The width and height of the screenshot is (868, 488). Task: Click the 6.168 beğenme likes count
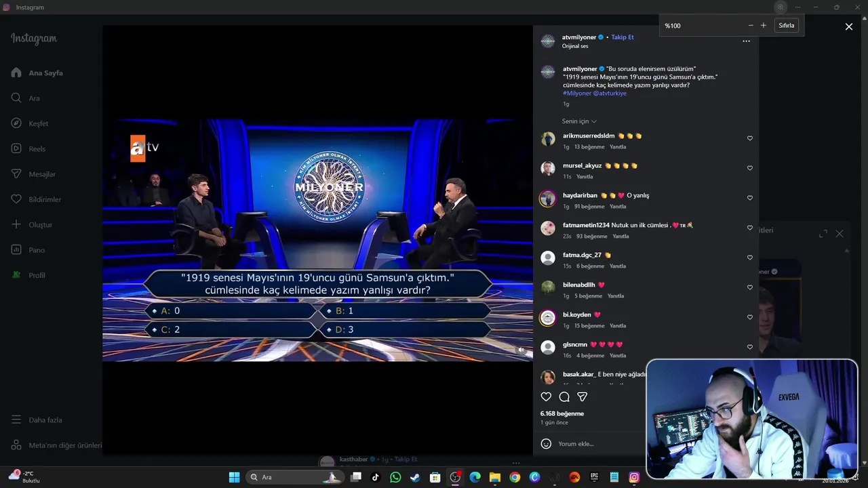point(562,413)
